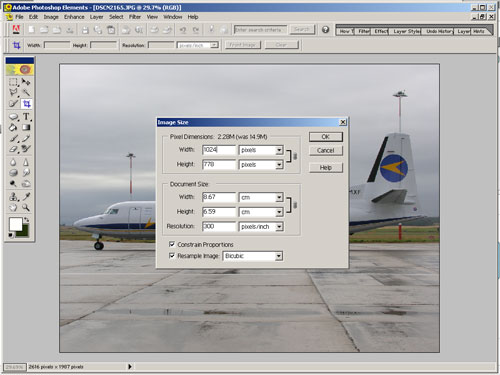Select the Crop tool in toolbox
This screenshot has width=500, height=375.
(x=27, y=104)
